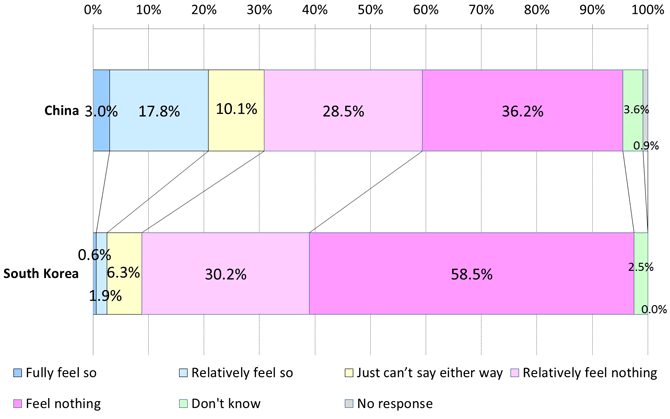Click China's 3.0% dark blue segment
670x419 pixels.
[x=101, y=111]
